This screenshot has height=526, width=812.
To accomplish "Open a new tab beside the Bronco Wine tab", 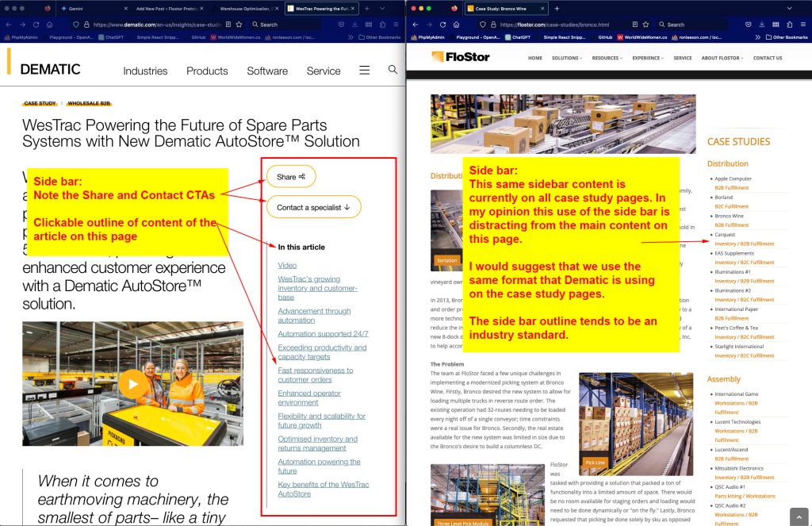I will pyautogui.click(x=557, y=8).
